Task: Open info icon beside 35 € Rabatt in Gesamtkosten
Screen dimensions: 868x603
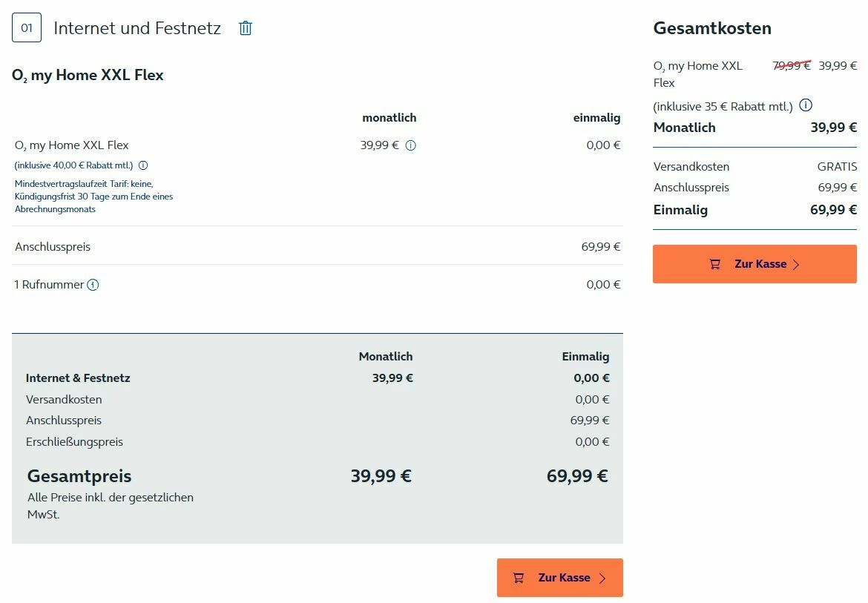Action: tap(806, 105)
